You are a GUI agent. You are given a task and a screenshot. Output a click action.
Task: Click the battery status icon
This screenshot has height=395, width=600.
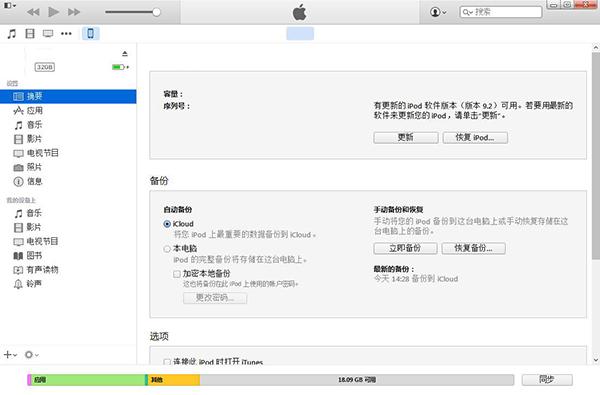tap(120, 67)
